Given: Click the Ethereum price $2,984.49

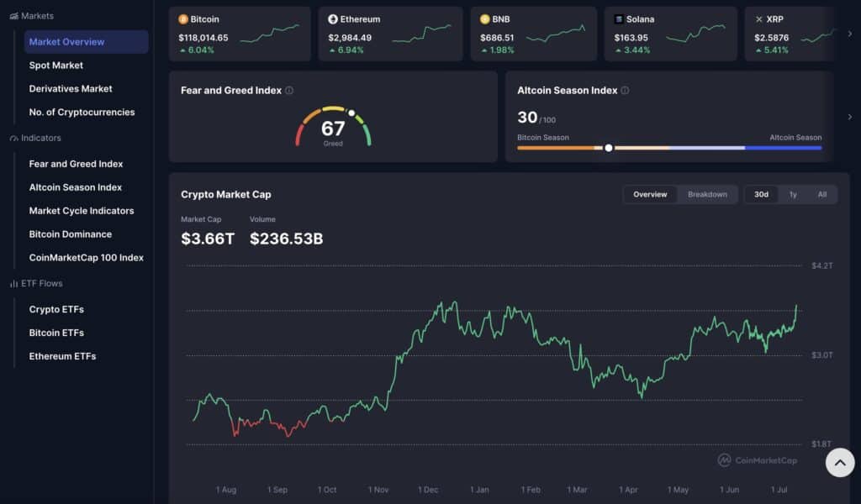Looking at the screenshot, I should (350, 38).
